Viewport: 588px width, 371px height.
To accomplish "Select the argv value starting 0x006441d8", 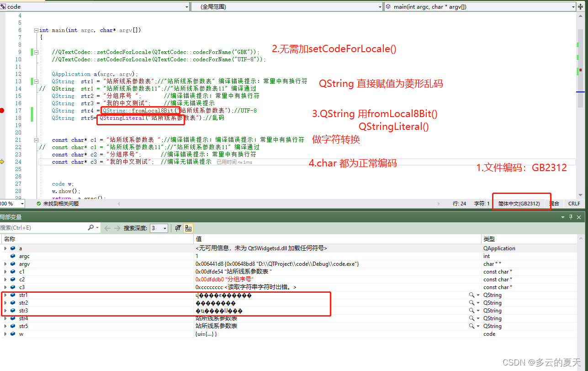I will pyautogui.click(x=277, y=264).
